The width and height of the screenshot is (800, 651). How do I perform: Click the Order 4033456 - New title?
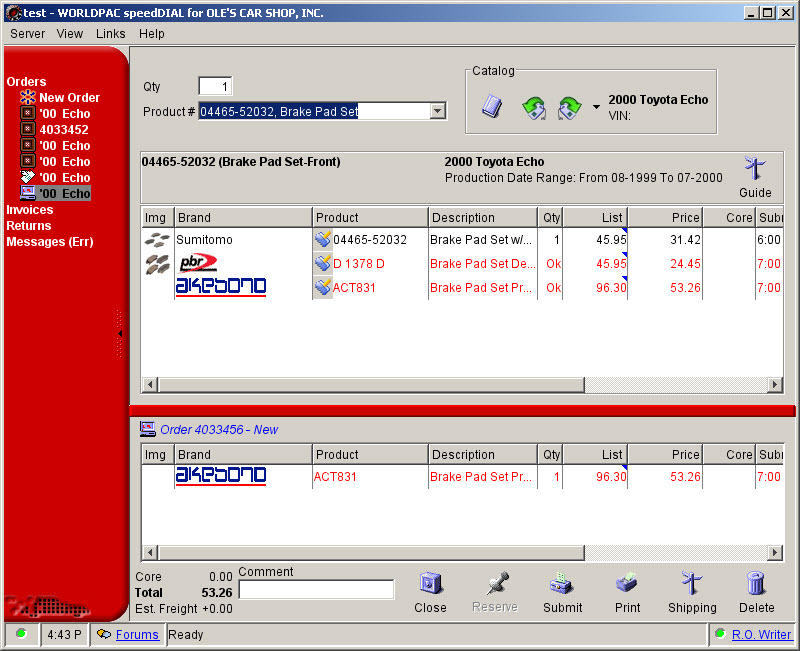click(x=219, y=430)
